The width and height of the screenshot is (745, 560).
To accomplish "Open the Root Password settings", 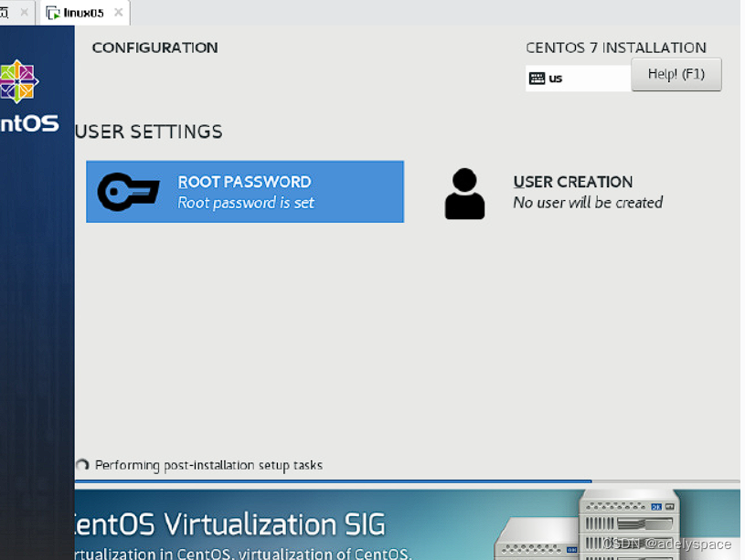I will [x=245, y=192].
